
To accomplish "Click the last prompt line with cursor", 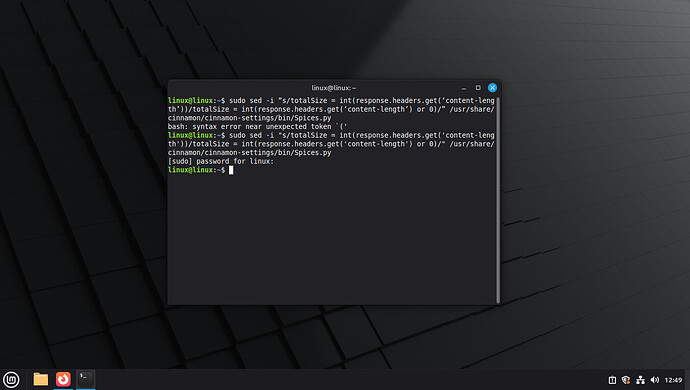I will 201,170.
